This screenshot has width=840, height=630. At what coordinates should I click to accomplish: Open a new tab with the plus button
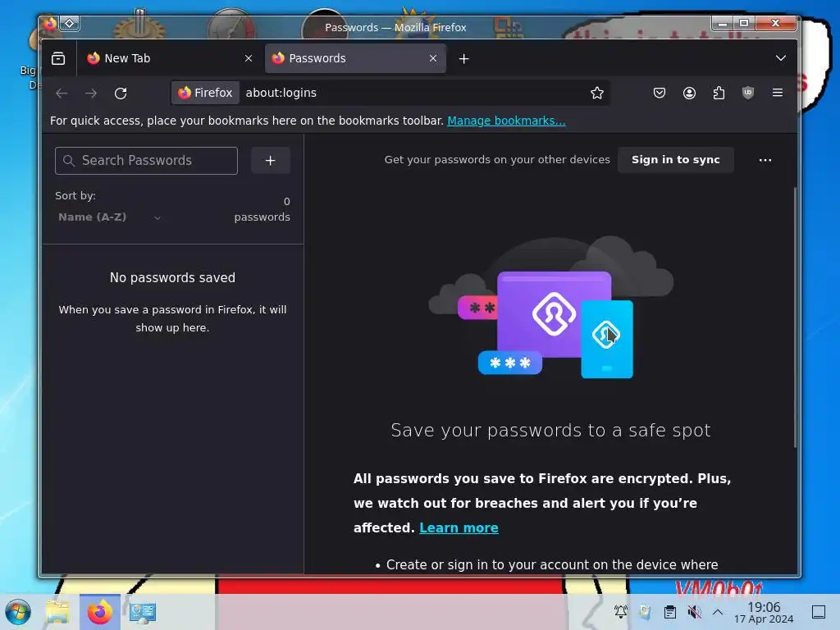(464, 59)
